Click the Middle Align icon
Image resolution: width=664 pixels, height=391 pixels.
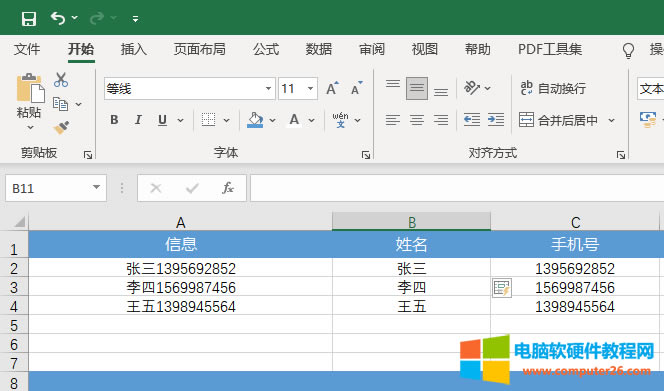pos(417,88)
